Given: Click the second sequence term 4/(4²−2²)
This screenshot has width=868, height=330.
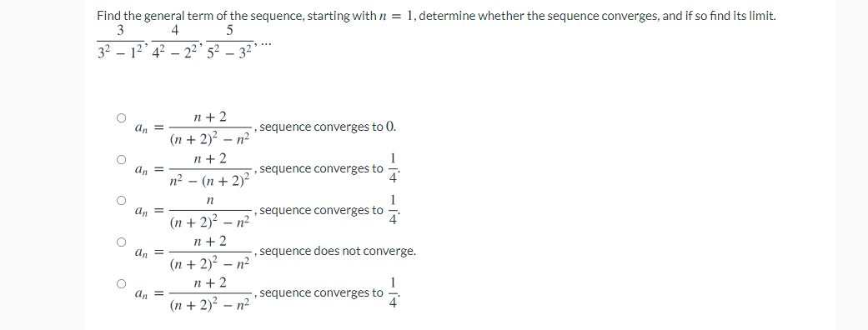Looking at the screenshot, I should click(175, 42).
